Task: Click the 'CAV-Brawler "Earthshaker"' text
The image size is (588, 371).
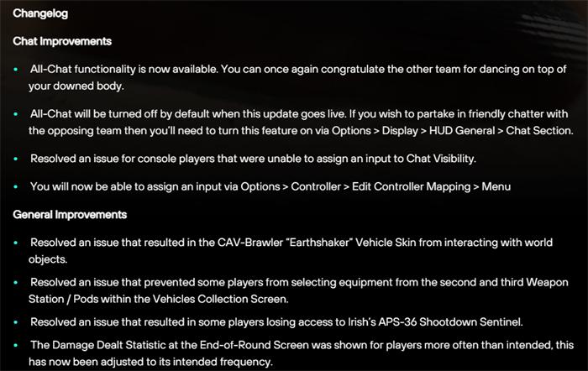Action: point(285,243)
